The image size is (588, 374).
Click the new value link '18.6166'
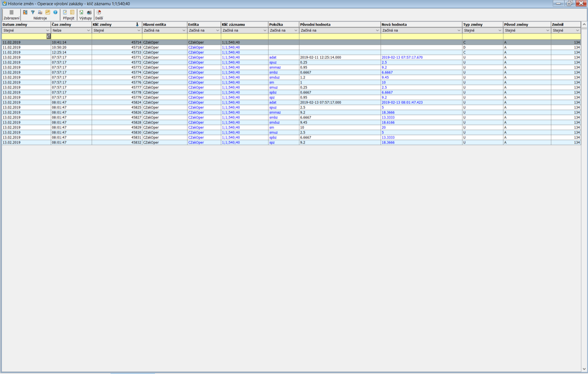tap(388, 122)
